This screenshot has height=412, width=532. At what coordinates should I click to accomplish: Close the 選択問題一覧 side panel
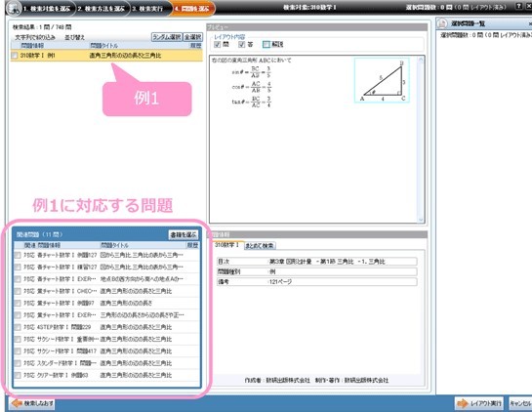coord(530,23)
